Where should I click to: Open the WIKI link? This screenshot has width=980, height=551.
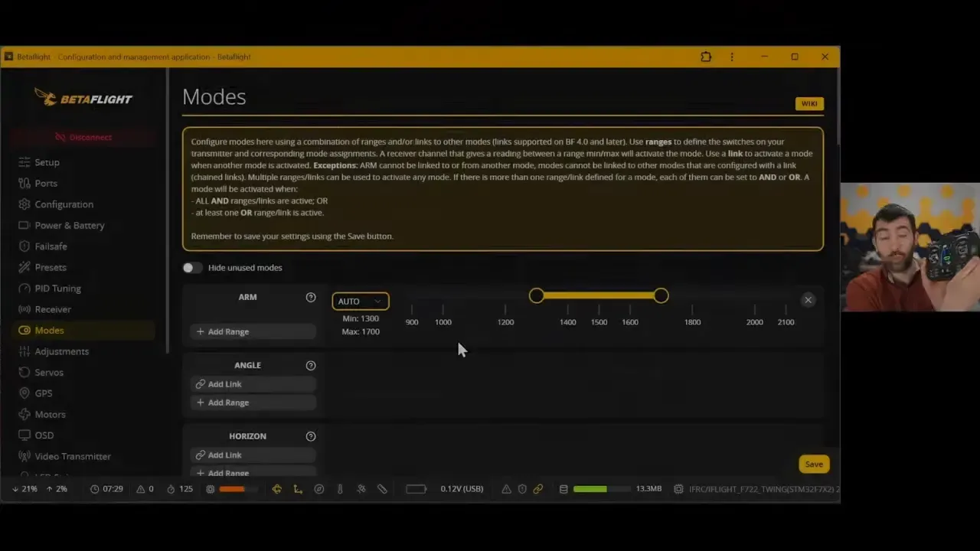(x=809, y=103)
